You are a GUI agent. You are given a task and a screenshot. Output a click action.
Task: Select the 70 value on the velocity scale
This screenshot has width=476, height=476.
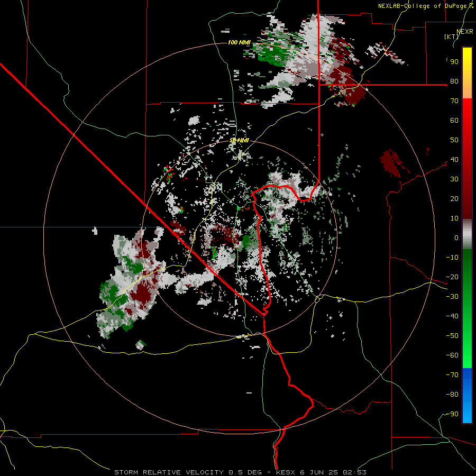click(x=454, y=101)
